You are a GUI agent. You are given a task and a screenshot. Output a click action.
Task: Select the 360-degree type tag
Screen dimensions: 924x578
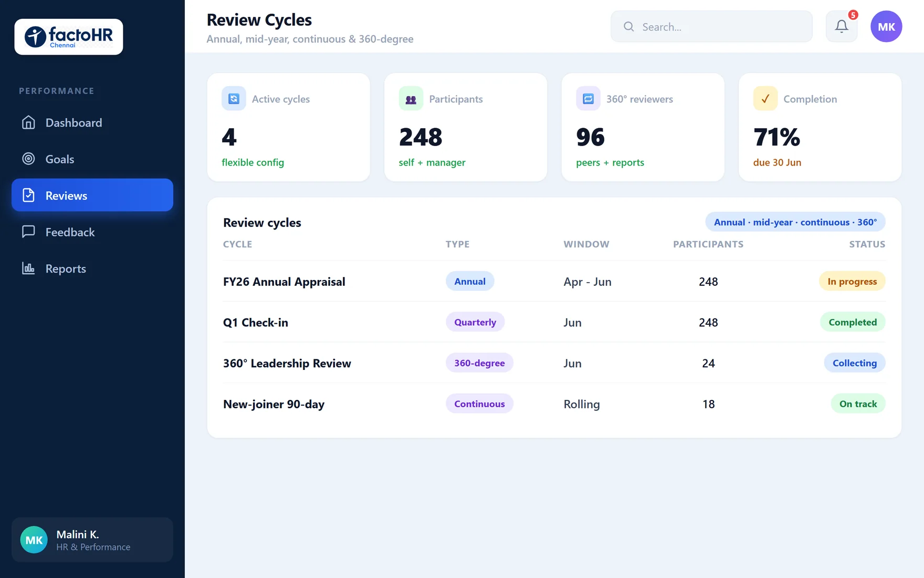(479, 363)
